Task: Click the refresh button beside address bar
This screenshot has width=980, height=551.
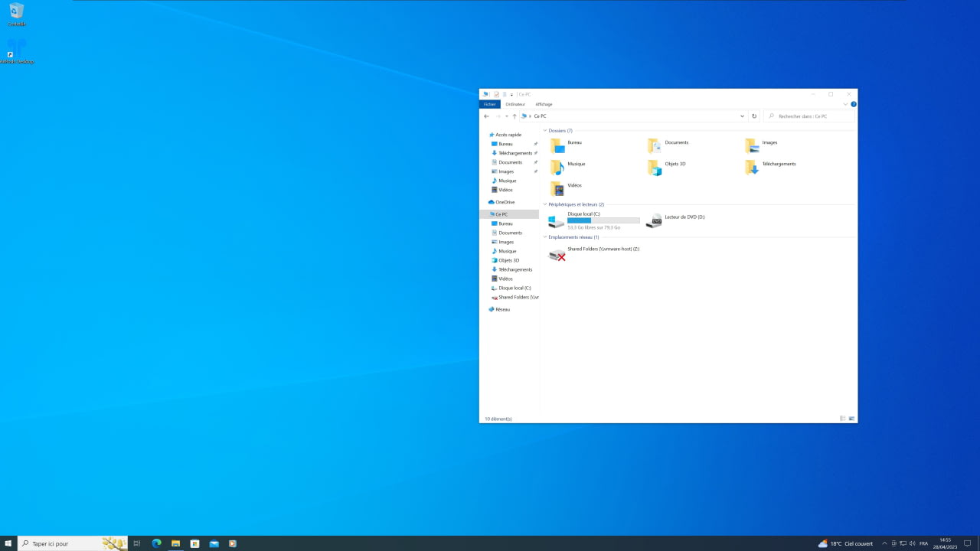Action: coord(754,116)
